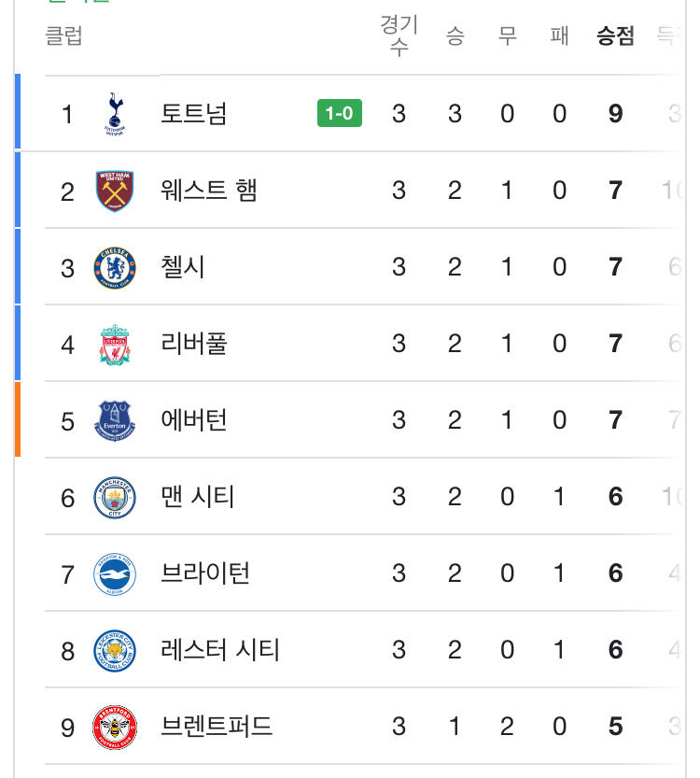
Task: Click the Tottenham club crest icon
Action: click(x=115, y=114)
